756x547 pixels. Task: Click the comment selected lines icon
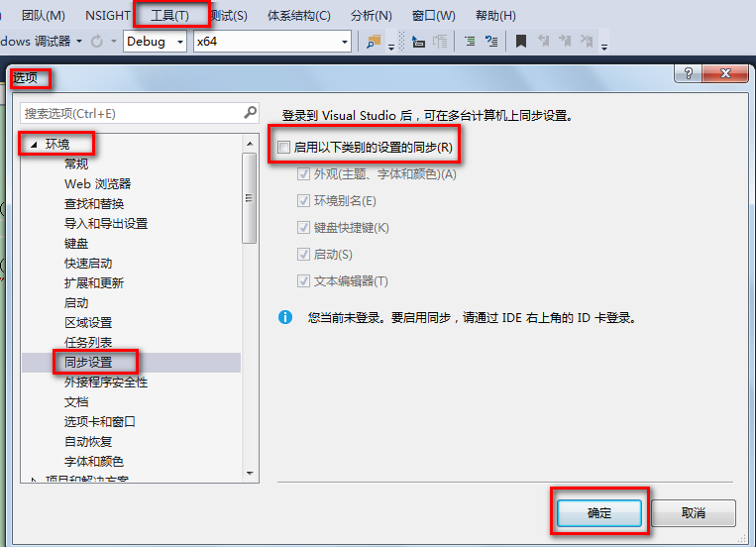(x=470, y=42)
